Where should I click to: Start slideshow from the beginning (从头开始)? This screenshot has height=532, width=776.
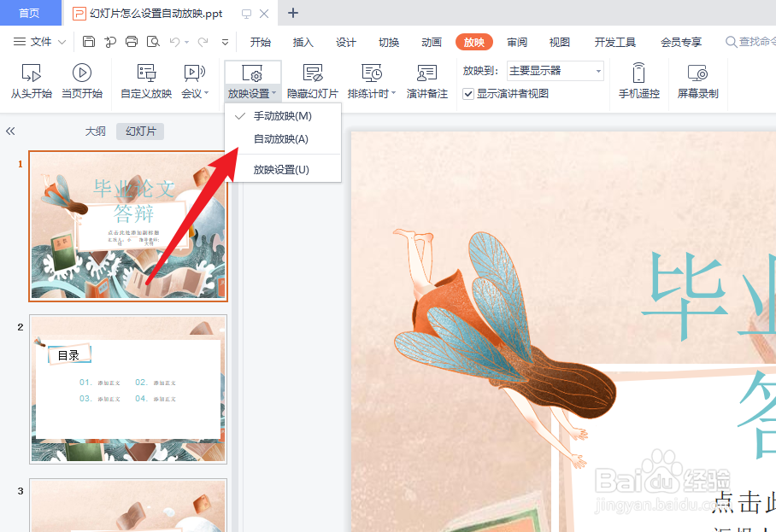click(31, 81)
